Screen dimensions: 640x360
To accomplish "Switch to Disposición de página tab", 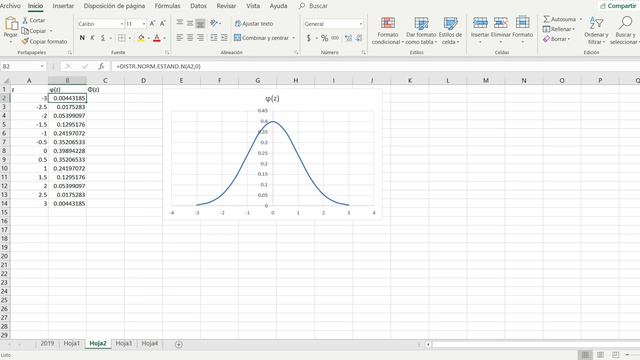I will [x=114, y=6].
